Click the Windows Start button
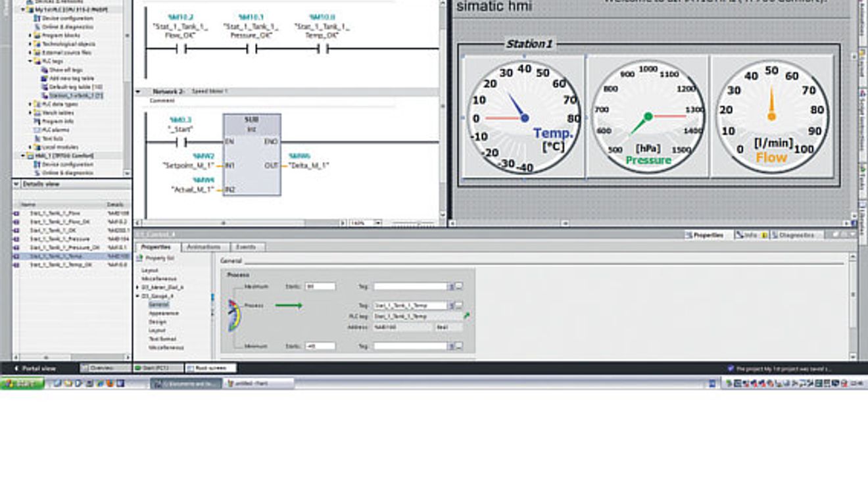868x488 pixels. pos(22,383)
